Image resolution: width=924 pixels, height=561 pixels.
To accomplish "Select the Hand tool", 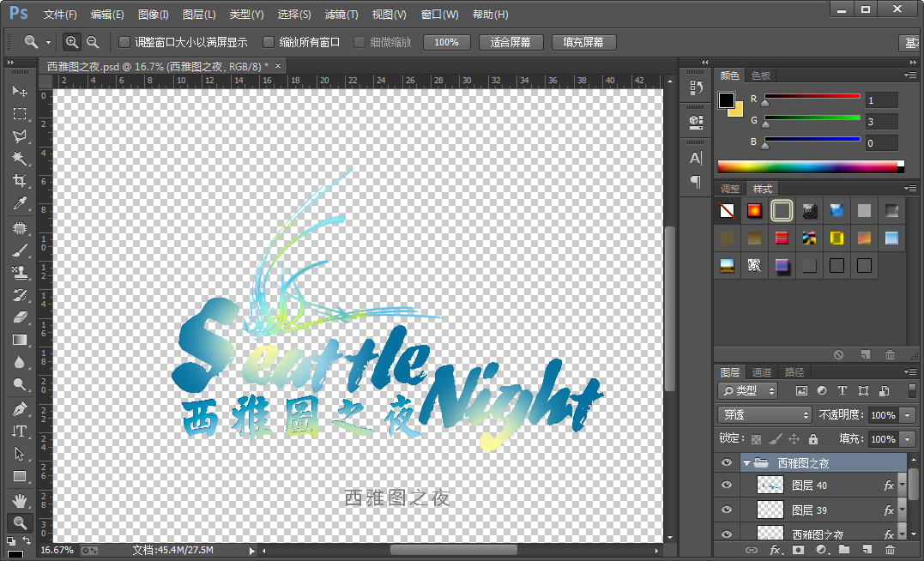I will 20,500.
